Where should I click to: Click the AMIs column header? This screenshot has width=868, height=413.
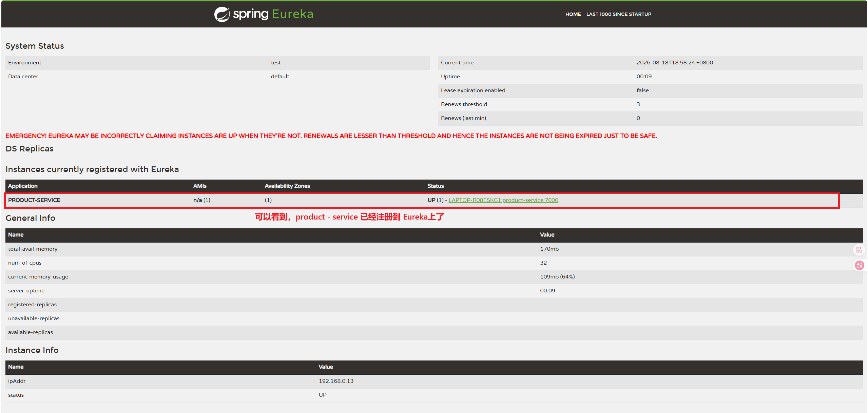[x=200, y=186]
